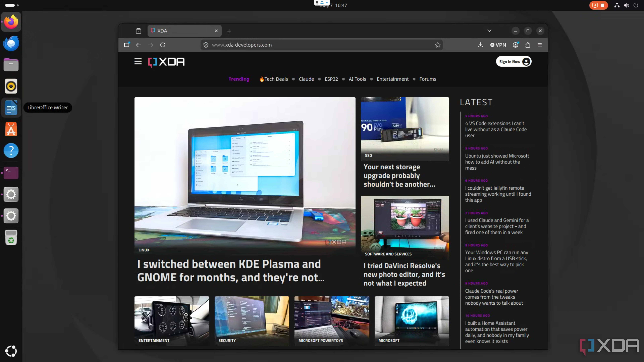Open the ESP32 trending topic

[331, 79]
